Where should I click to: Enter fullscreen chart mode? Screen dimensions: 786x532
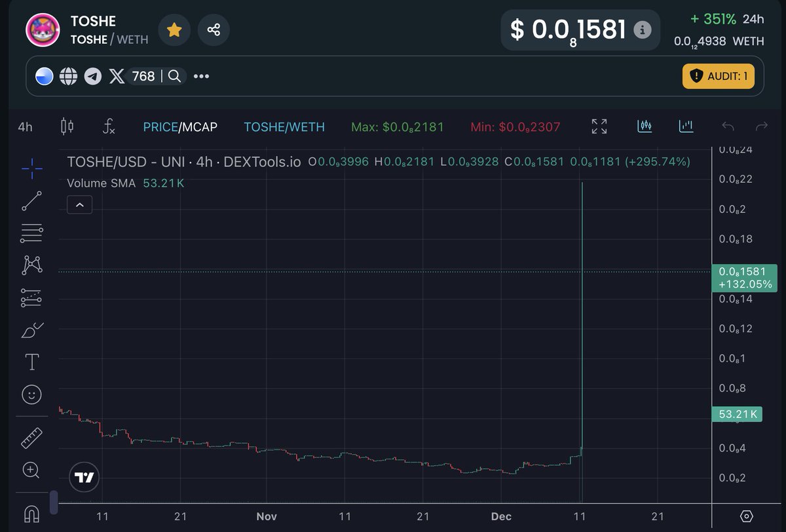(x=599, y=126)
